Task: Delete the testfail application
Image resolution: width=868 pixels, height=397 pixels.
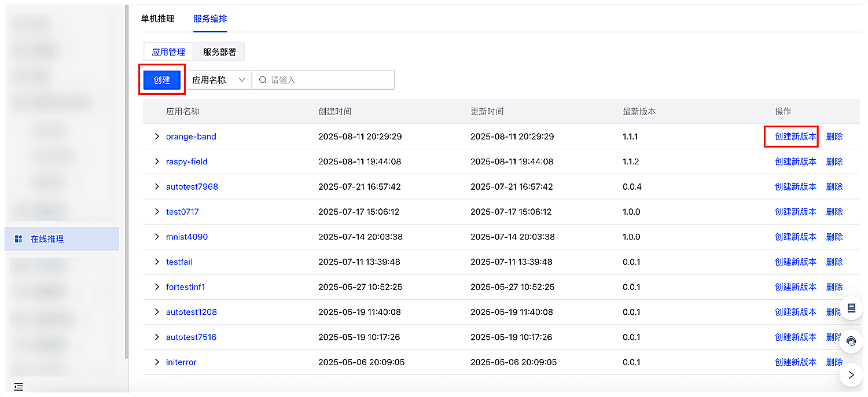Action: point(834,262)
